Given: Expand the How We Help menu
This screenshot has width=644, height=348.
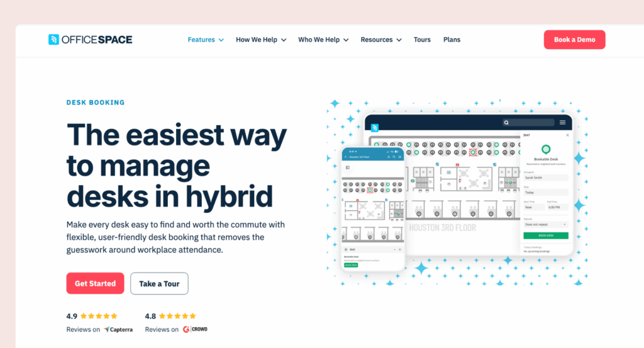Looking at the screenshot, I should (x=261, y=40).
